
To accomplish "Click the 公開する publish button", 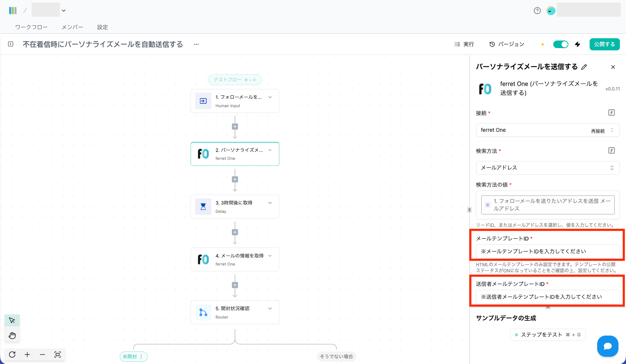I will pyautogui.click(x=605, y=44).
